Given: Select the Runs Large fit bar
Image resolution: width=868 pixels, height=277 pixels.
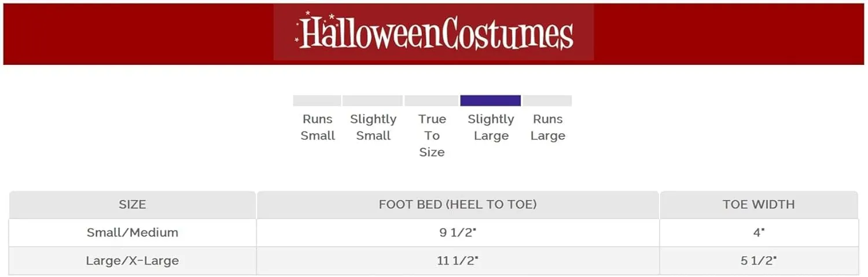Looking at the screenshot, I should pyautogui.click(x=547, y=101).
